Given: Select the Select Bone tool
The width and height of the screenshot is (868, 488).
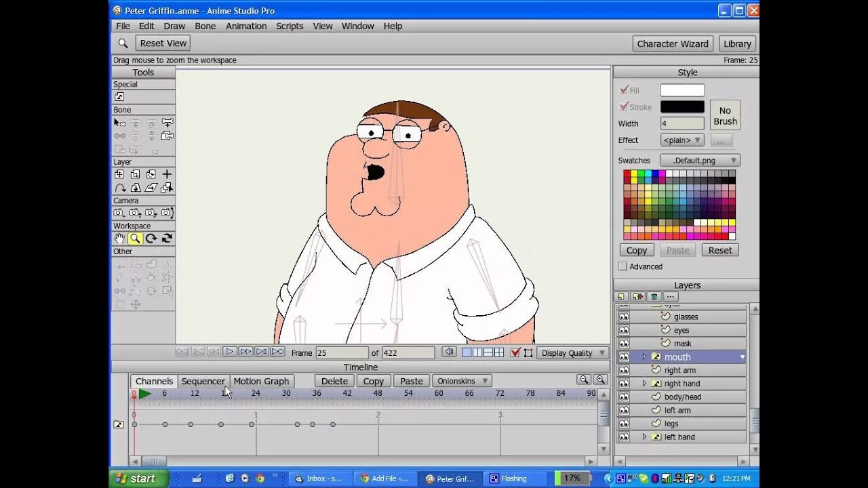Looking at the screenshot, I should [x=119, y=123].
